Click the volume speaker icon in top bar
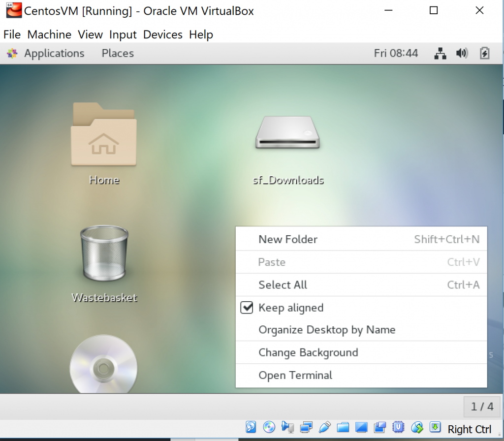 click(462, 53)
